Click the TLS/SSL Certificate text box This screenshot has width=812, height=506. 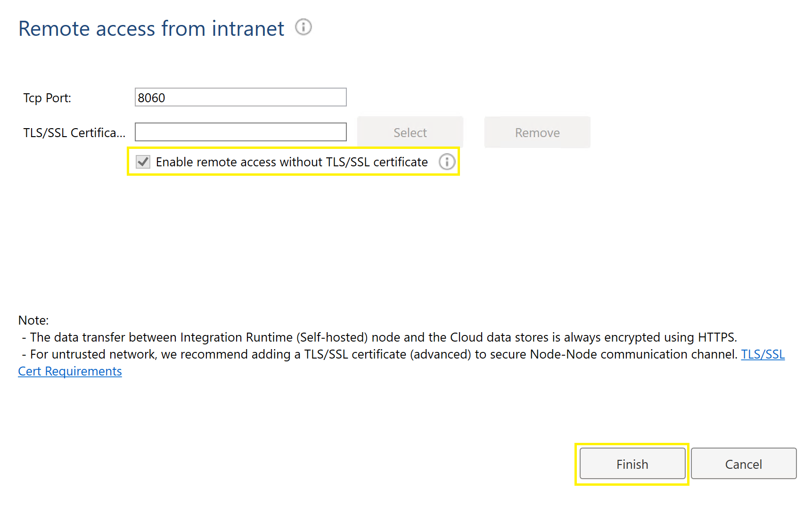click(x=241, y=132)
